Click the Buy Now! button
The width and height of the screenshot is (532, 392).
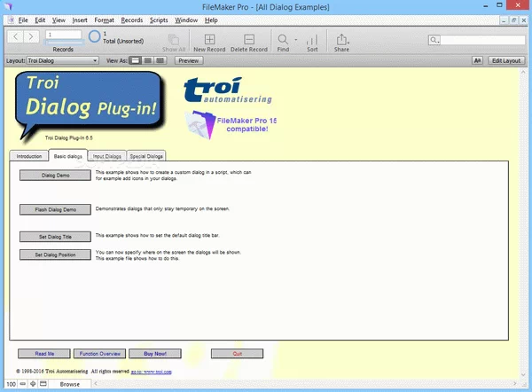[155, 354]
